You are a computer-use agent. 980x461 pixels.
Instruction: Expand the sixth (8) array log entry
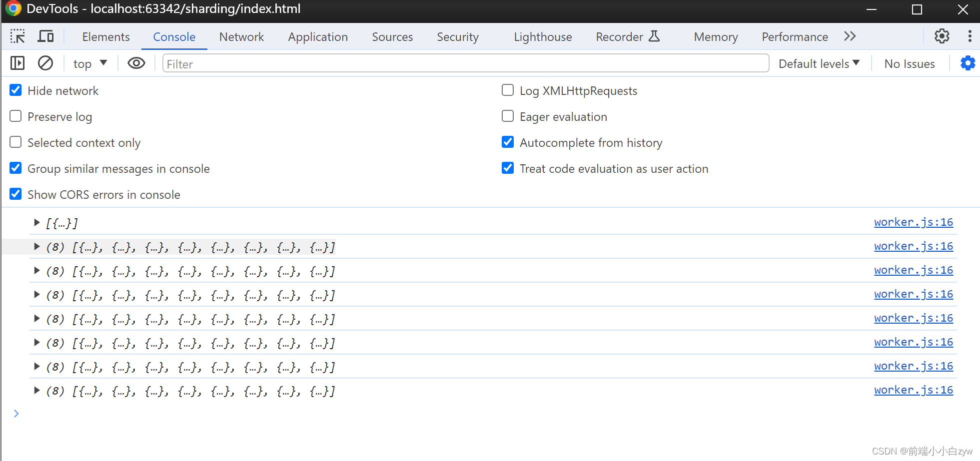[36, 366]
